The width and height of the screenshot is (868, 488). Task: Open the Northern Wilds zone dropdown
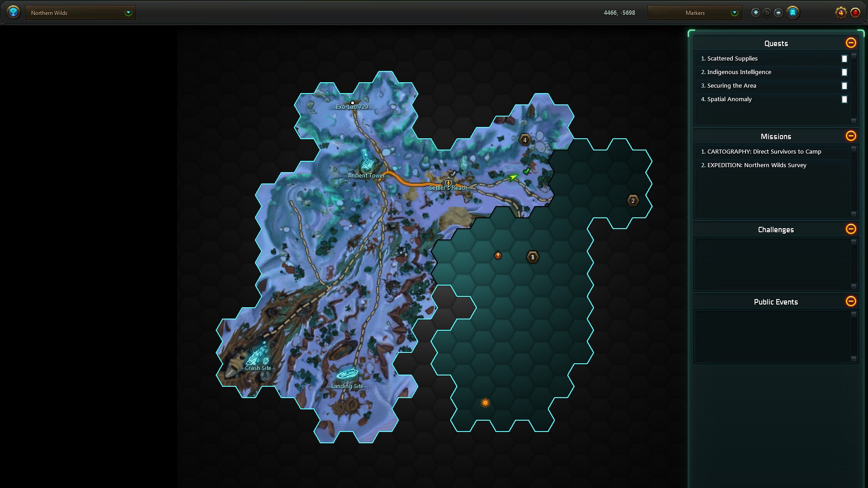pyautogui.click(x=80, y=13)
